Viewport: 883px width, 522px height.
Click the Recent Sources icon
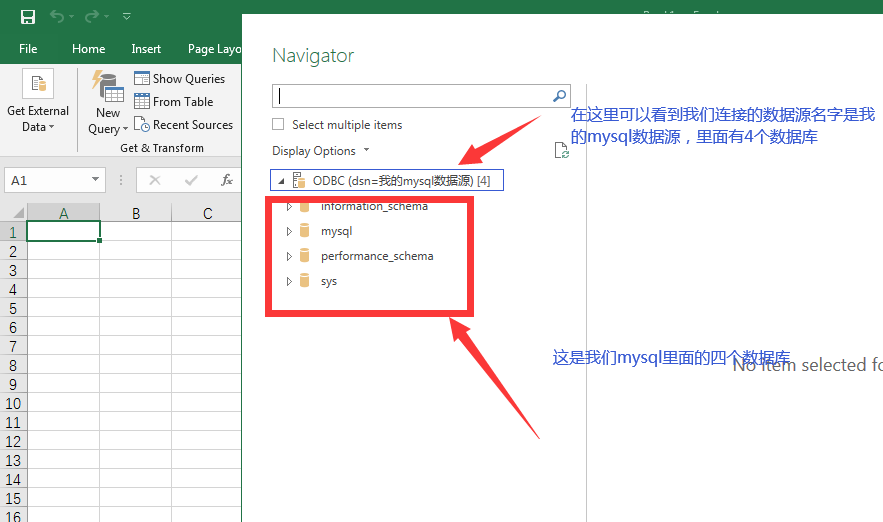[142, 124]
